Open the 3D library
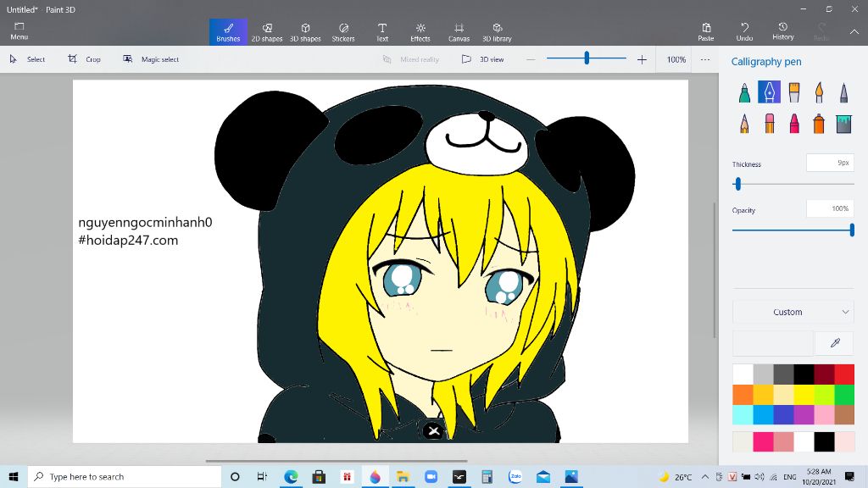The width and height of the screenshot is (868, 488). click(497, 32)
